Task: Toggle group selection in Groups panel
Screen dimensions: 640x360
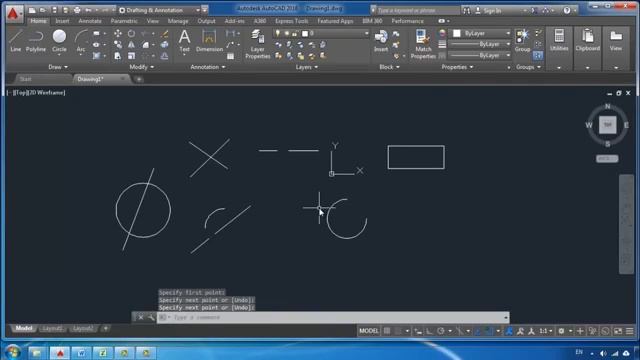Action: tap(538, 55)
